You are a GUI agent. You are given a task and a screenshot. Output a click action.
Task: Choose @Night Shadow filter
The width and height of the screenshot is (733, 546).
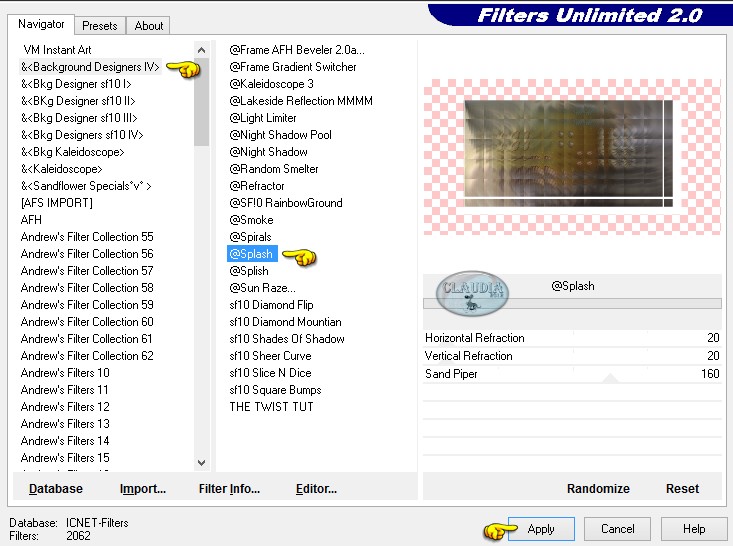click(x=268, y=152)
